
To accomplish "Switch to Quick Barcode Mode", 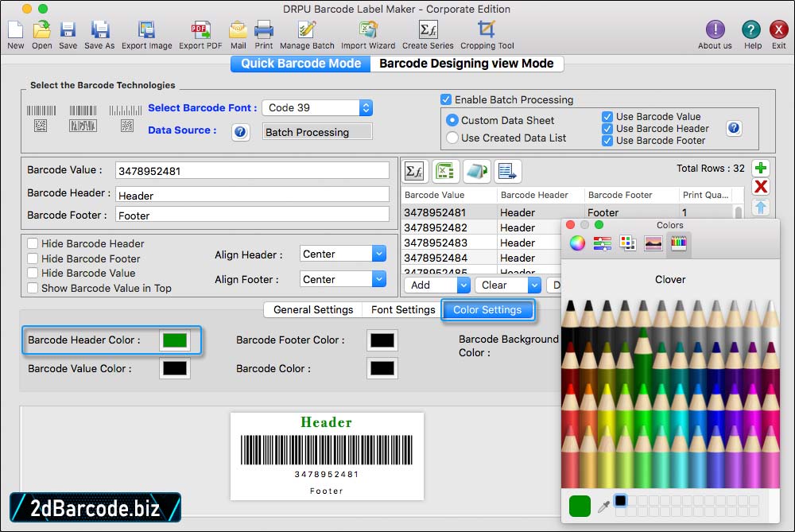I will [301, 64].
